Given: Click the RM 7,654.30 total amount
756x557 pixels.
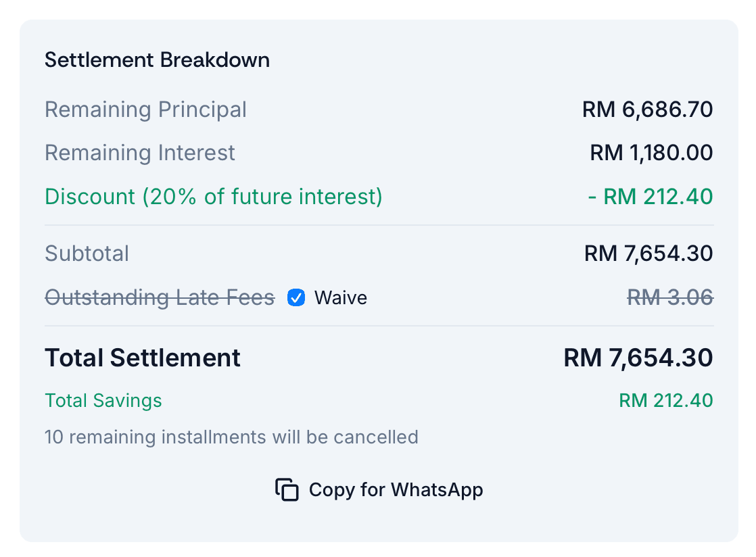Looking at the screenshot, I should coord(636,358).
